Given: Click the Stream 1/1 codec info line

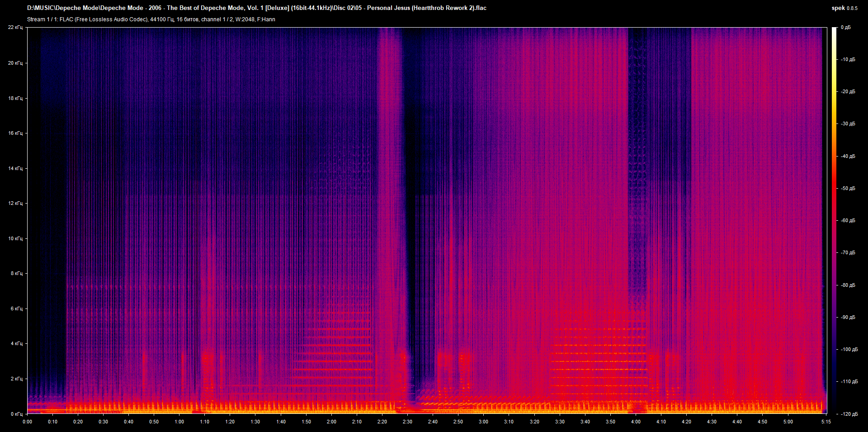Looking at the screenshot, I should pos(151,19).
